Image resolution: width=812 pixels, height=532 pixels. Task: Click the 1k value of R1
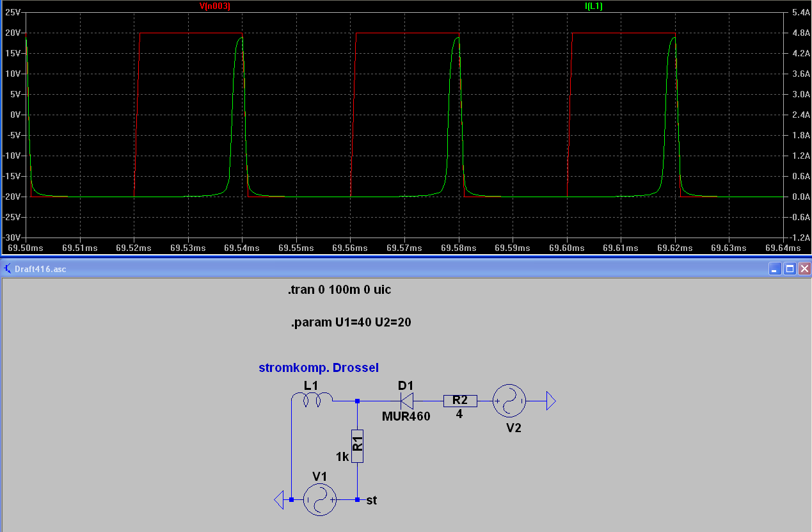click(x=342, y=456)
